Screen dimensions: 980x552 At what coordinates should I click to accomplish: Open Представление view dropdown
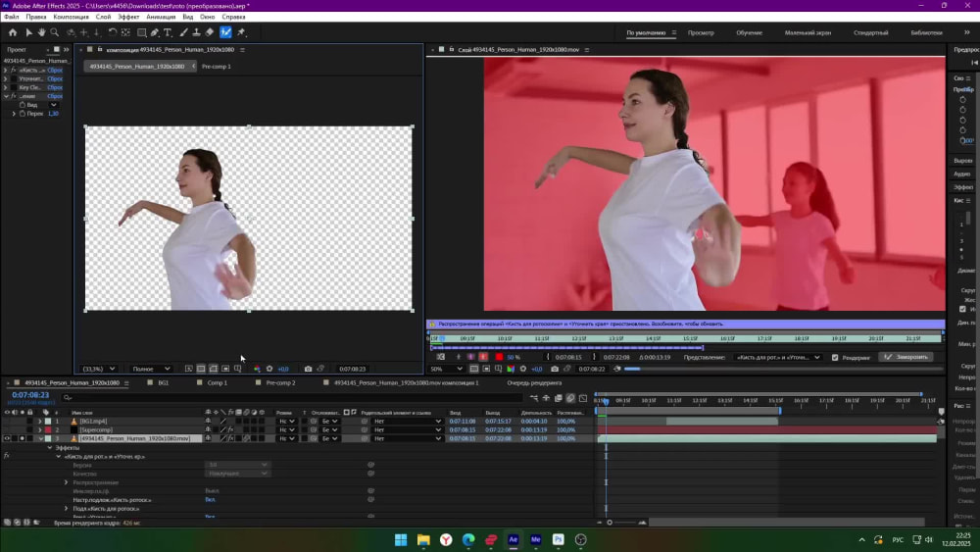click(x=777, y=358)
